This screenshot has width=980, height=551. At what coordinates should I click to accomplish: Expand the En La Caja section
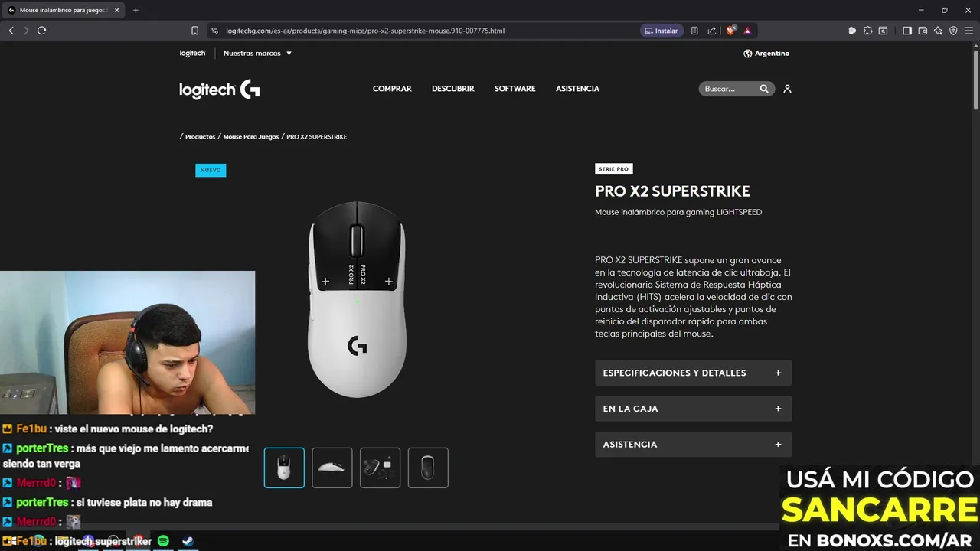[x=694, y=409]
